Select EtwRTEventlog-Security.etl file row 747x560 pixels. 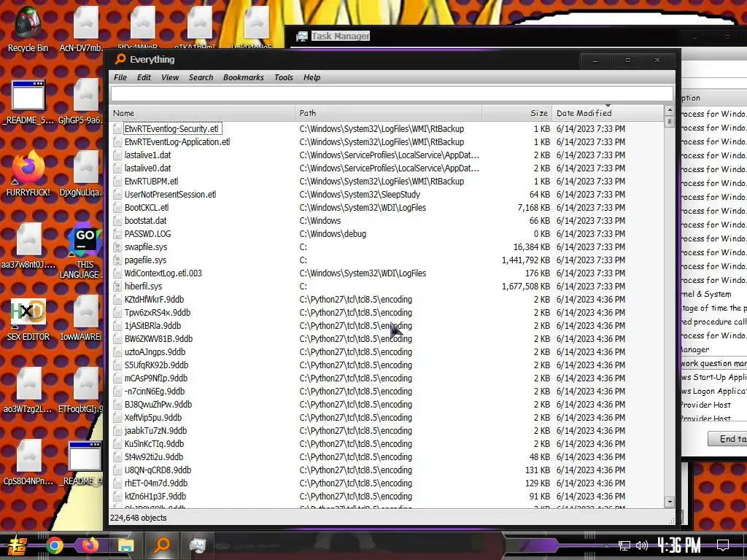pyautogui.click(x=387, y=128)
